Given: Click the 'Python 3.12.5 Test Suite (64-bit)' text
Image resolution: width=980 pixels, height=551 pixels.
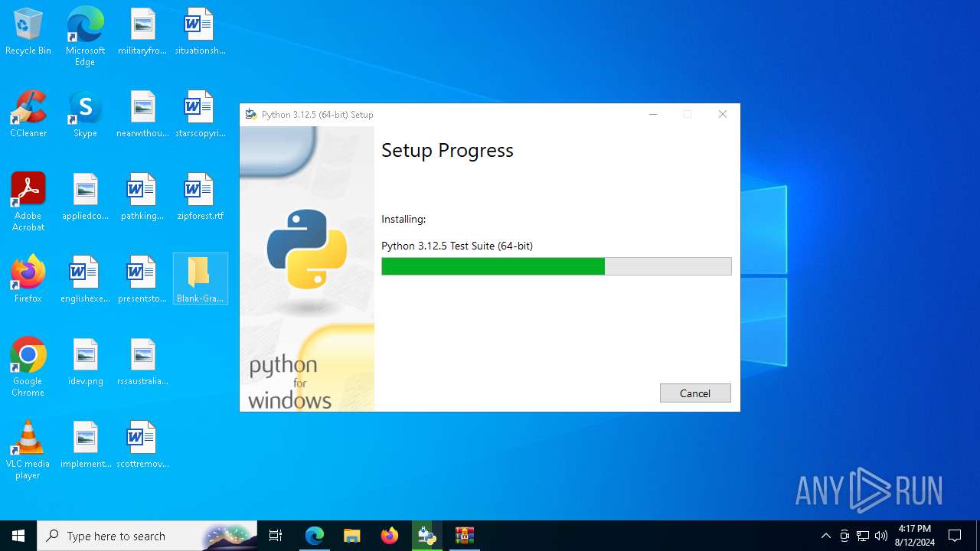Looking at the screenshot, I should [457, 246].
